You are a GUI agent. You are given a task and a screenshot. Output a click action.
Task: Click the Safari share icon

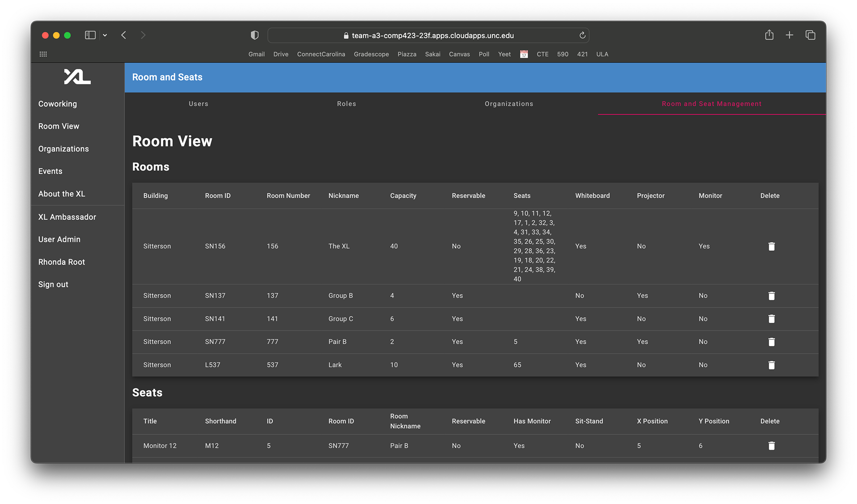[x=769, y=35]
